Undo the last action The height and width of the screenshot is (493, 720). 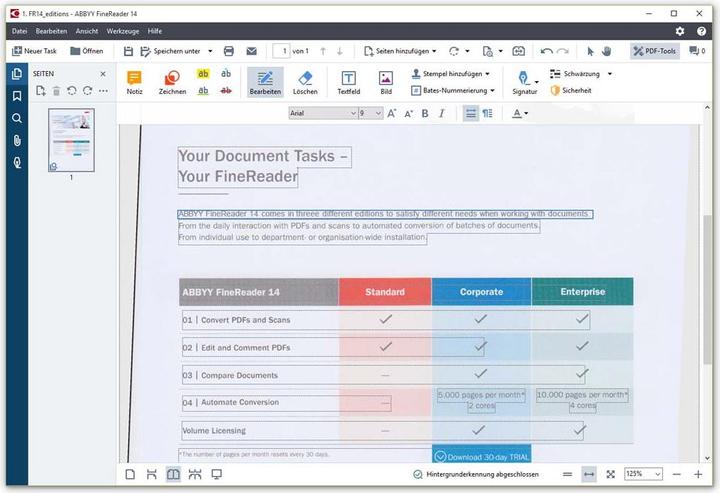pyautogui.click(x=546, y=51)
